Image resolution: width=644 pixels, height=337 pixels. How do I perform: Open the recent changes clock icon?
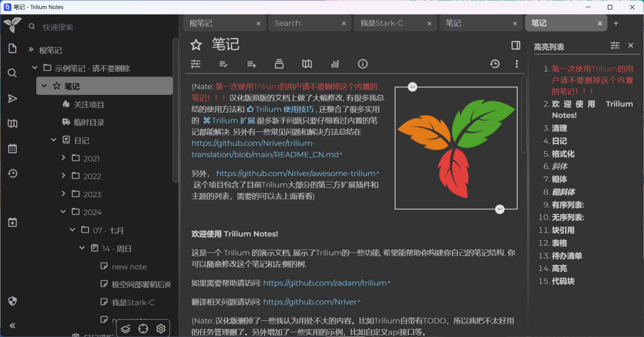coord(12,174)
